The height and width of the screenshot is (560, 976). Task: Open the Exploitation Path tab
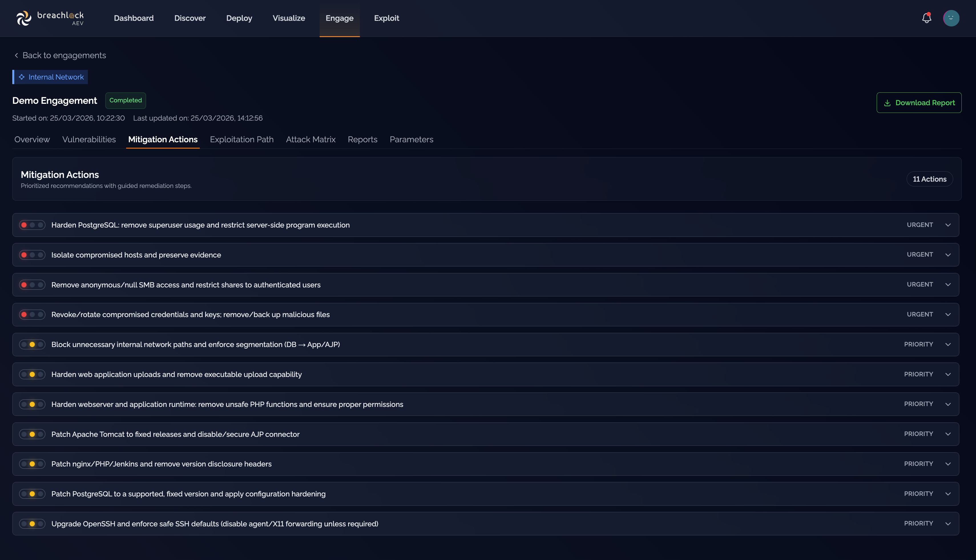click(242, 140)
